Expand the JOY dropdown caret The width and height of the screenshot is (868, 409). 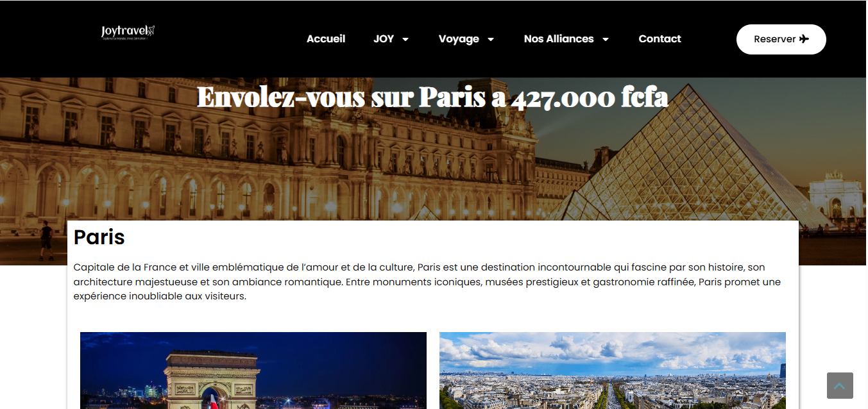(405, 40)
